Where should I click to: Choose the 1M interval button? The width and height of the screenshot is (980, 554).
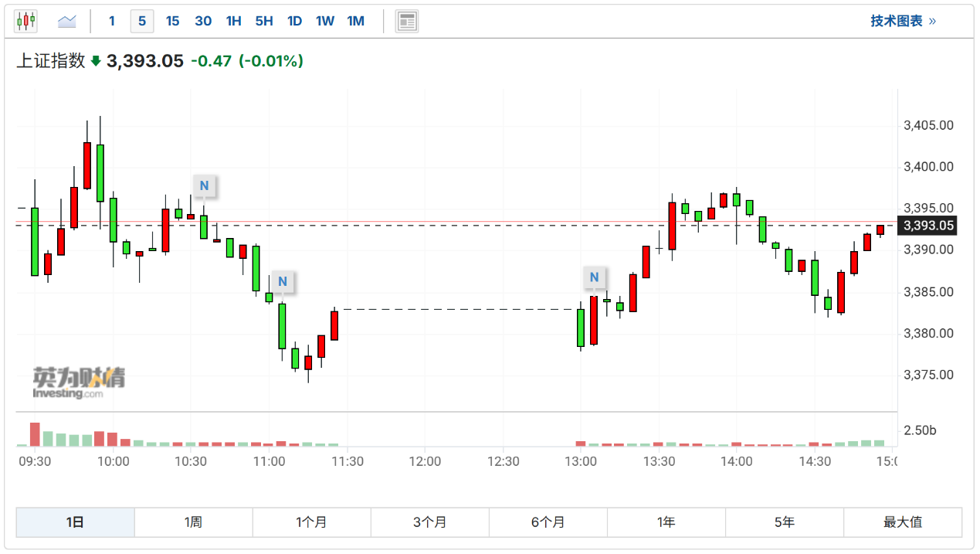tap(355, 21)
